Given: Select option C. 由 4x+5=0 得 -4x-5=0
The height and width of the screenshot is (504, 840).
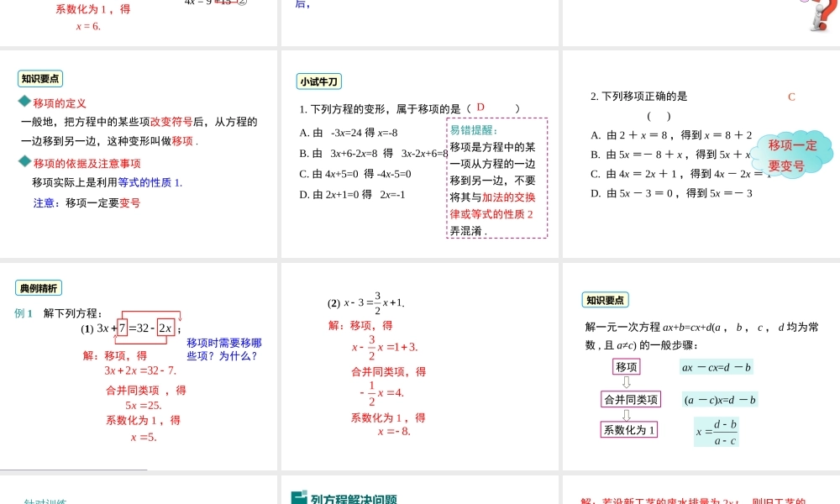Looking at the screenshot, I should pyautogui.click(x=355, y=174).
